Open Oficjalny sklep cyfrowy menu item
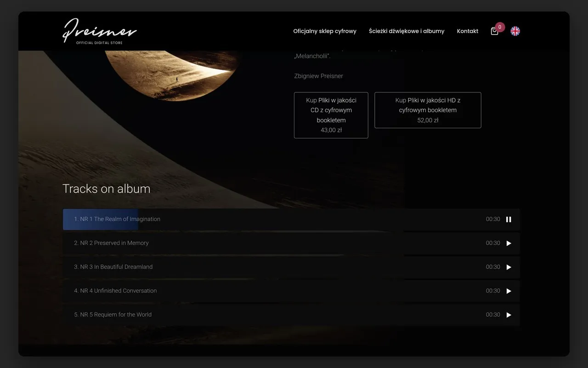 tap(325, 31)
